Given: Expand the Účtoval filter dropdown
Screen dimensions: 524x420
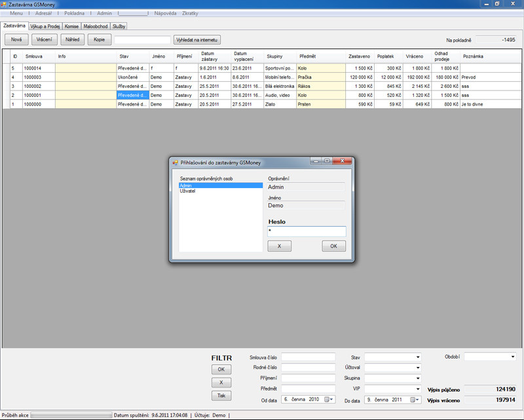Looking at the screenshot, I should (418, 368).
